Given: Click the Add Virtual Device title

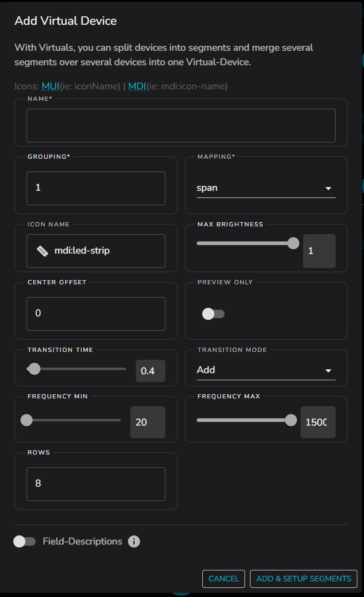Looking at the screenshot, I should click(65, 21).
